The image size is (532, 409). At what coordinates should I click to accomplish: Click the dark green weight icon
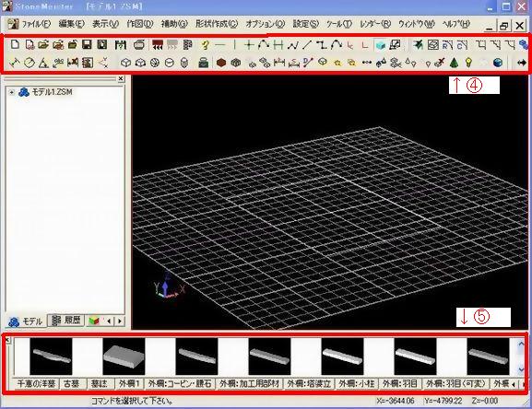coord(204,63)
